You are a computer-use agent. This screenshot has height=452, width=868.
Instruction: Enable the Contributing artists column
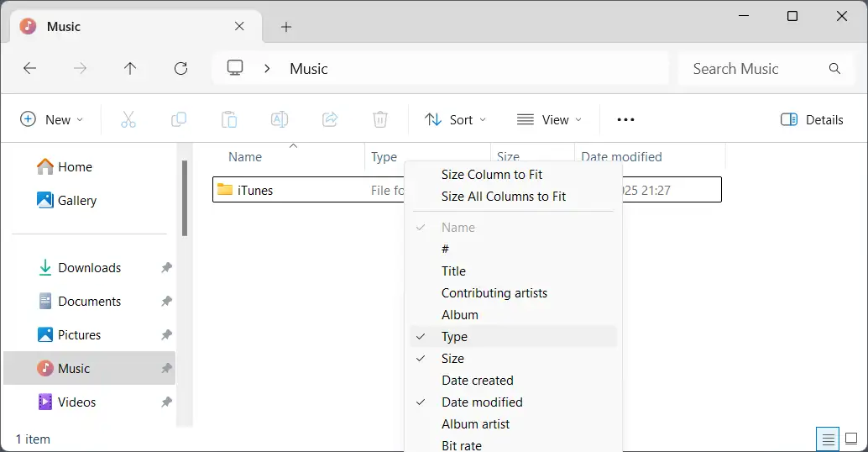point(494,293)
